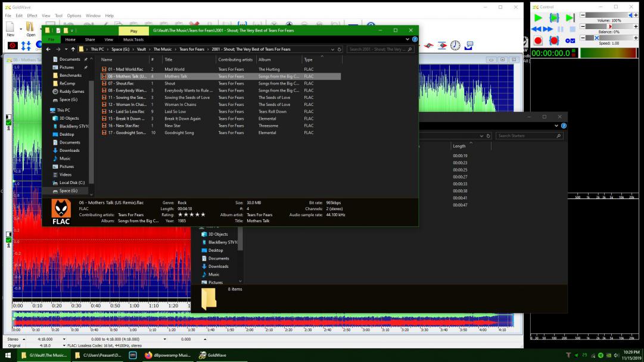Screen dimensions: 644x362
Task: Toggle right channel green checkbox in waveform
Action: pos(9,239)
